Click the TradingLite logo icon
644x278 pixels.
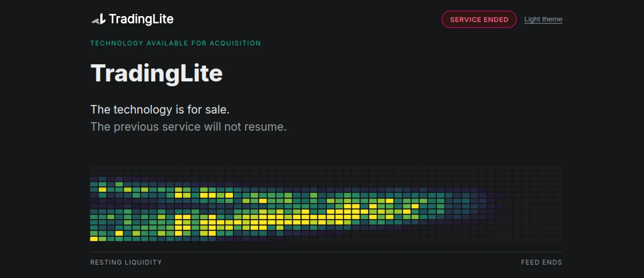99,19
